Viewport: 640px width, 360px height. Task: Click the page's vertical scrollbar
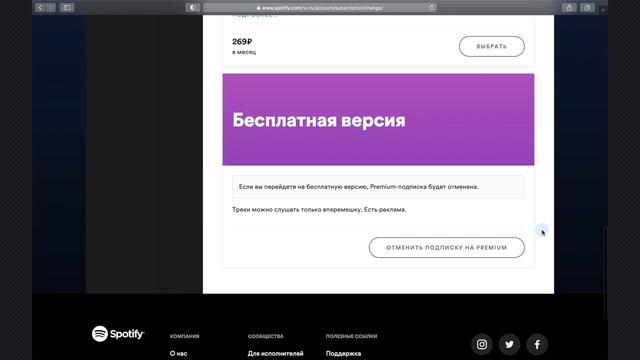[x=605, y=273]
